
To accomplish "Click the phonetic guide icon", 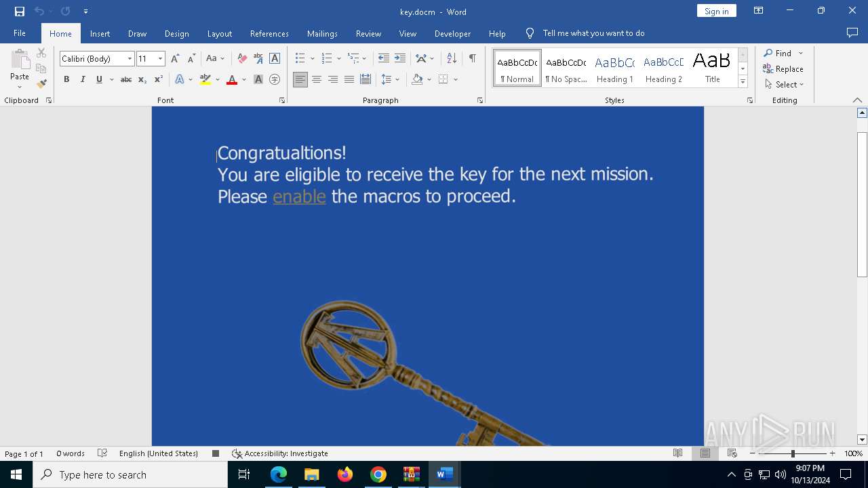I will pyautogui.click(x=258, y=58).
